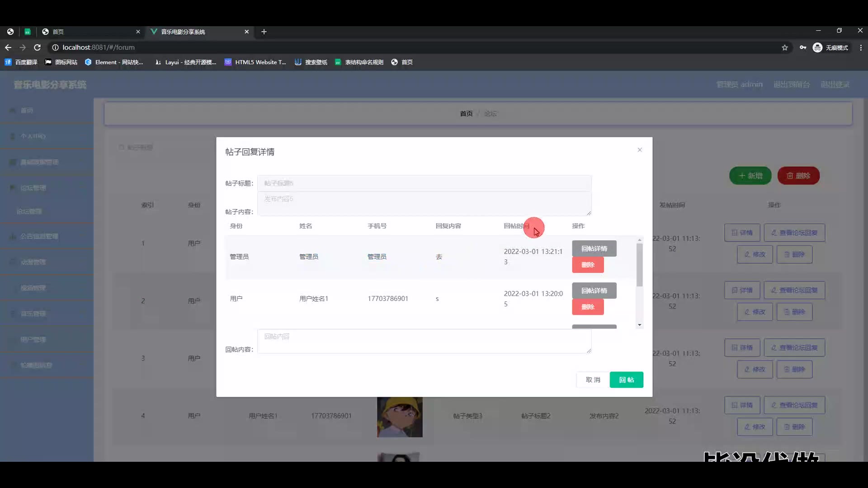
Task: Open the Chrome three-dot menu
Action: tap(861, 47)
